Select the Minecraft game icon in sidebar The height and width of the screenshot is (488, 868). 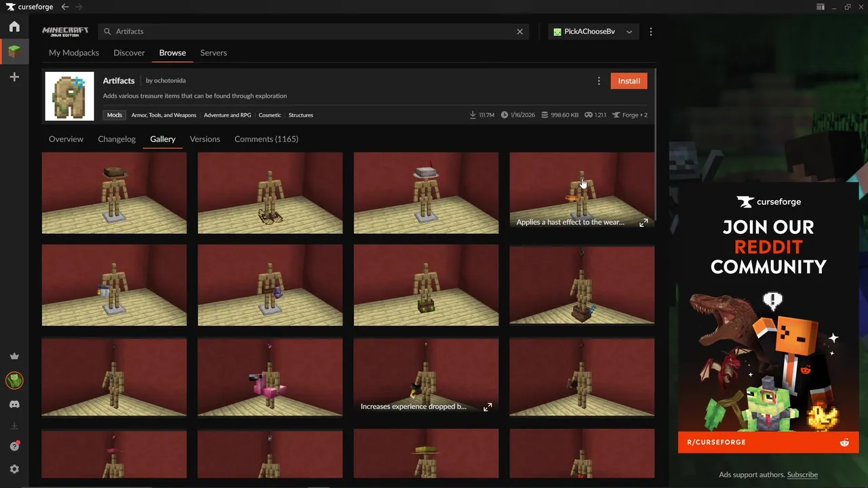pyautogui.click(x=14, y=52)
